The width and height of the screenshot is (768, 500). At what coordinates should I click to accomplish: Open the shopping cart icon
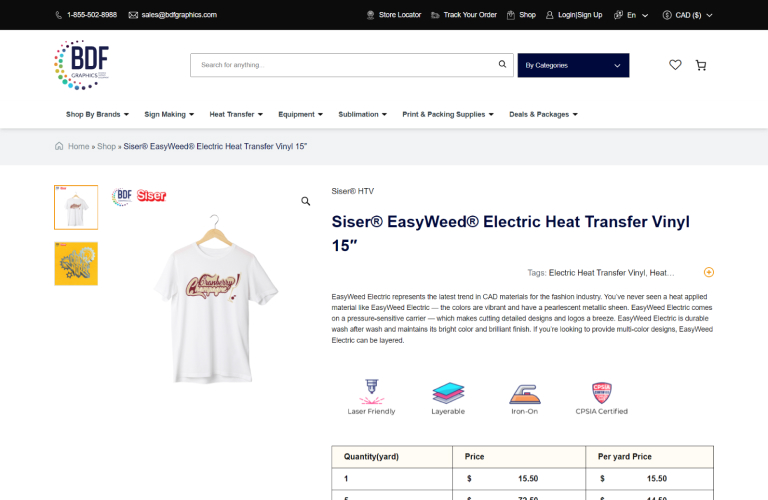(701, 65)
